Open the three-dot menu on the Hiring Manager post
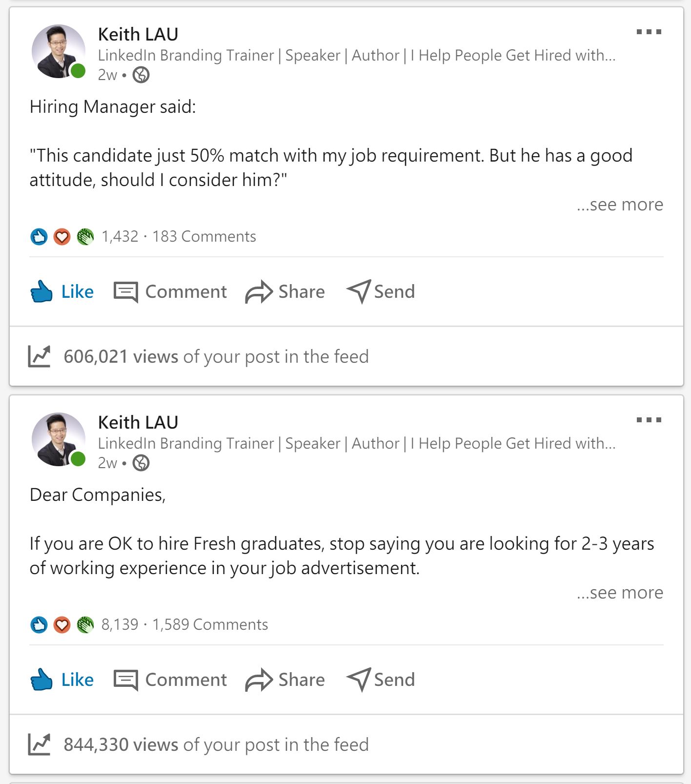The width and height of the screenshot is (691, 784). (649, 32)
